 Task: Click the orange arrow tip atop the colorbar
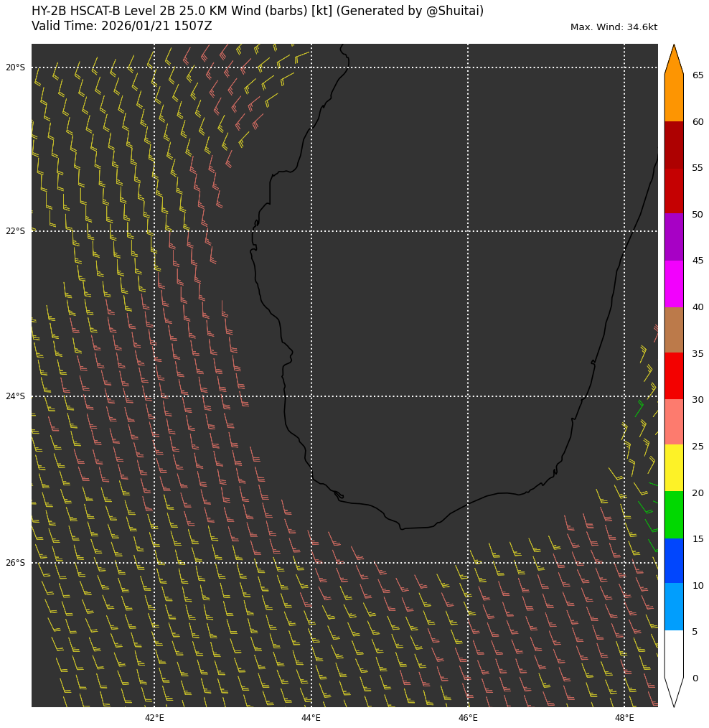tap(673, 60)
